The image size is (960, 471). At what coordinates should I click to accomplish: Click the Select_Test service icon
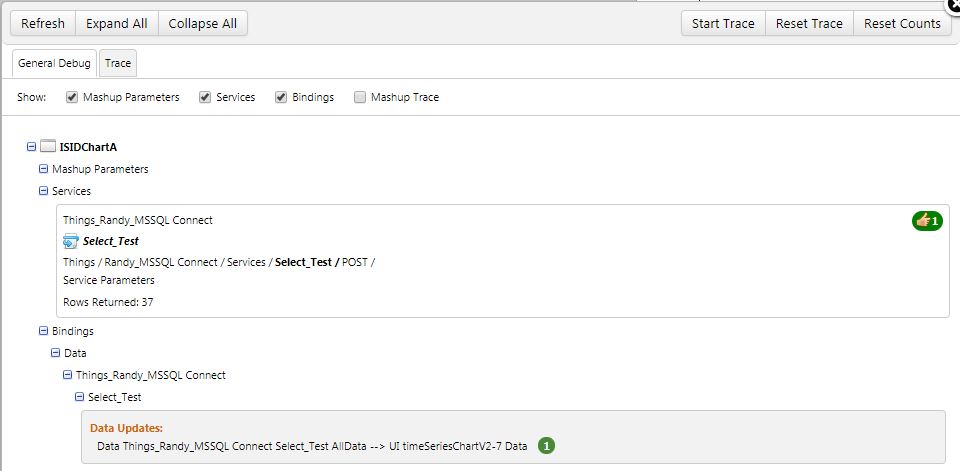(70, 241)
